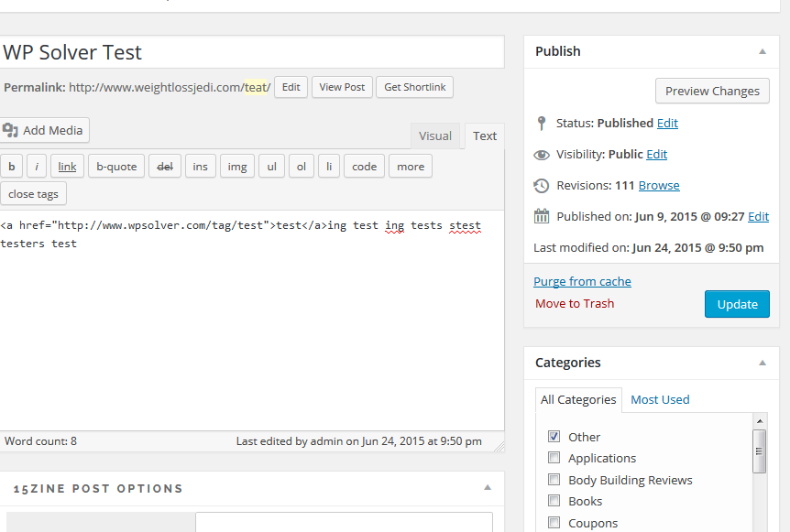The width and height of the screenshot is (790, 532).
Task: Switch to the Text editor tab
Action: tap(485, 136)
